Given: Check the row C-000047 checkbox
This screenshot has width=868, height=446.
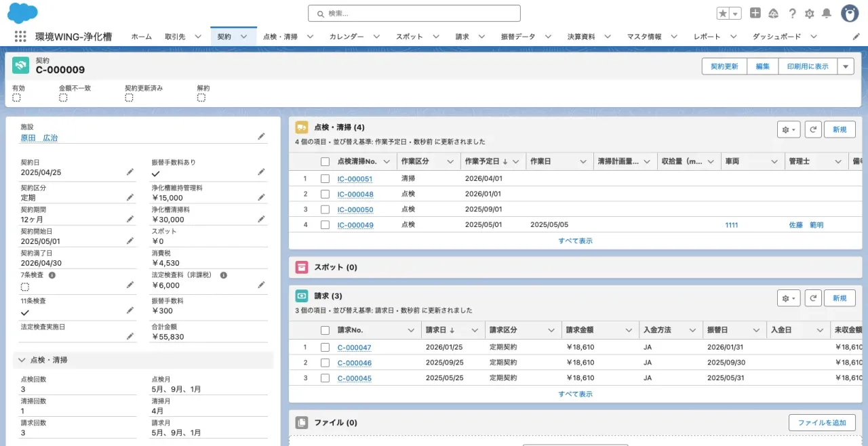Looking at the screenshot, I should pyautogui.click(x=325, y=347).
